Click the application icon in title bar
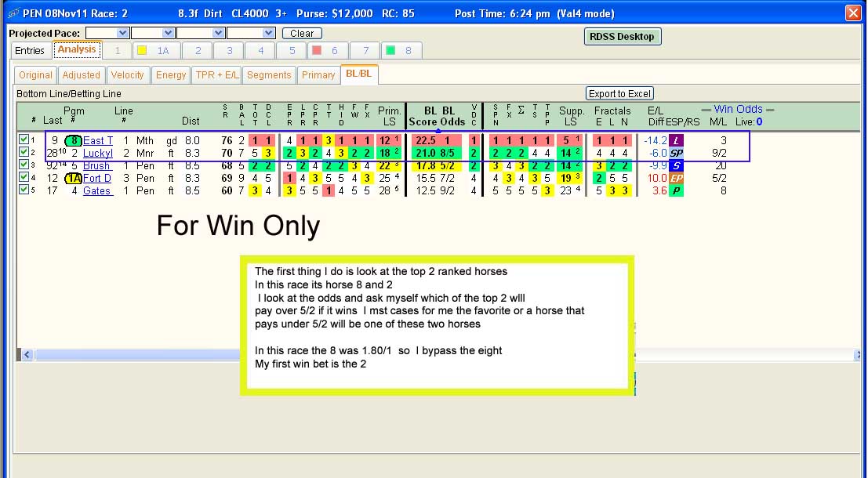Screen dimensions: 868x478 coord(13,13)
